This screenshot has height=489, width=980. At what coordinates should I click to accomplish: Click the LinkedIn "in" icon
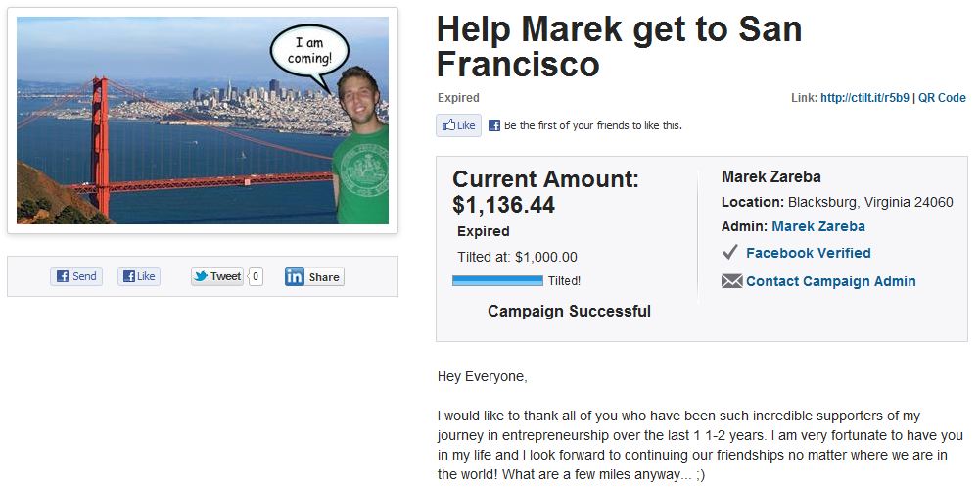tap(295, 277)
